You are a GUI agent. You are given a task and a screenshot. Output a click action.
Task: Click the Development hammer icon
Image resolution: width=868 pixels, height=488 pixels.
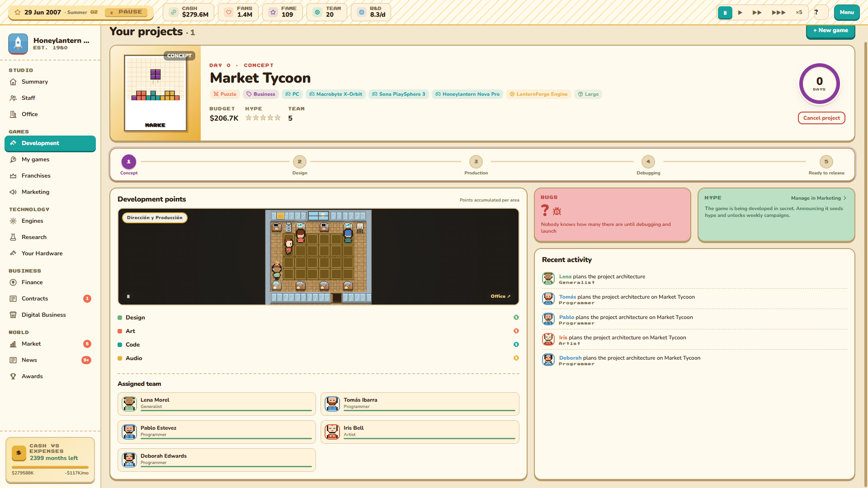click(13, 143)
